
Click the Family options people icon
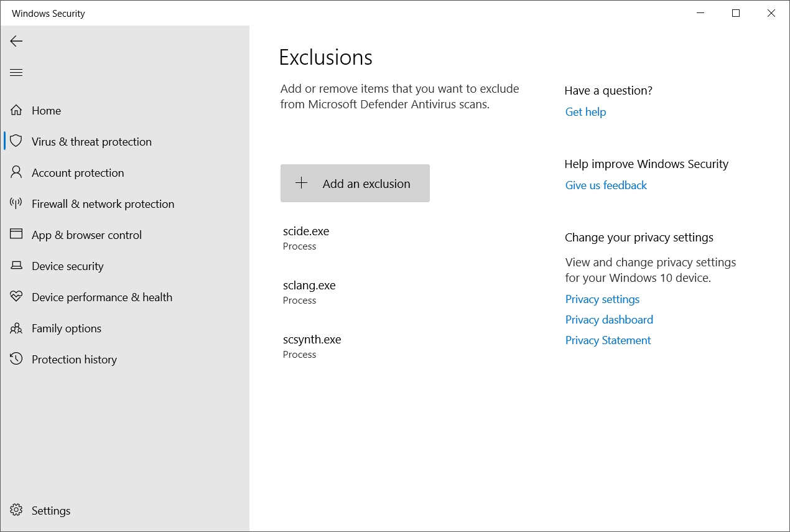click(16, 328)
